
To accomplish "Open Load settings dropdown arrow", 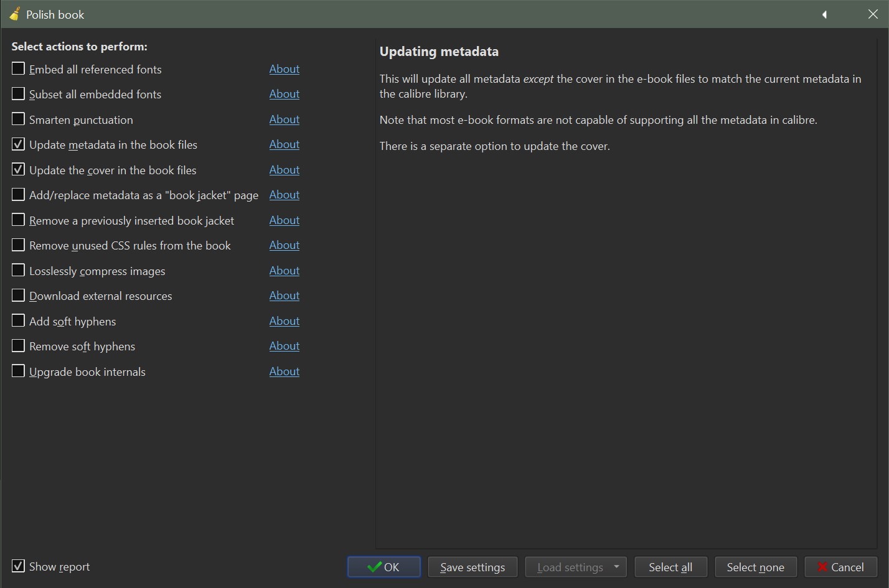I will [616, 567].
